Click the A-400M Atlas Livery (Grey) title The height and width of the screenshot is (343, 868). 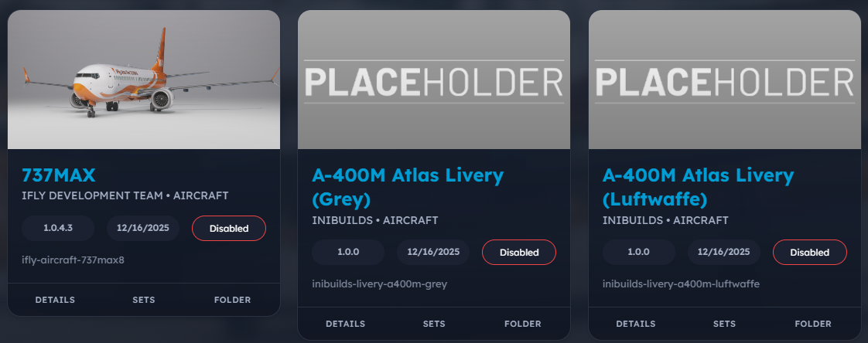408,186
